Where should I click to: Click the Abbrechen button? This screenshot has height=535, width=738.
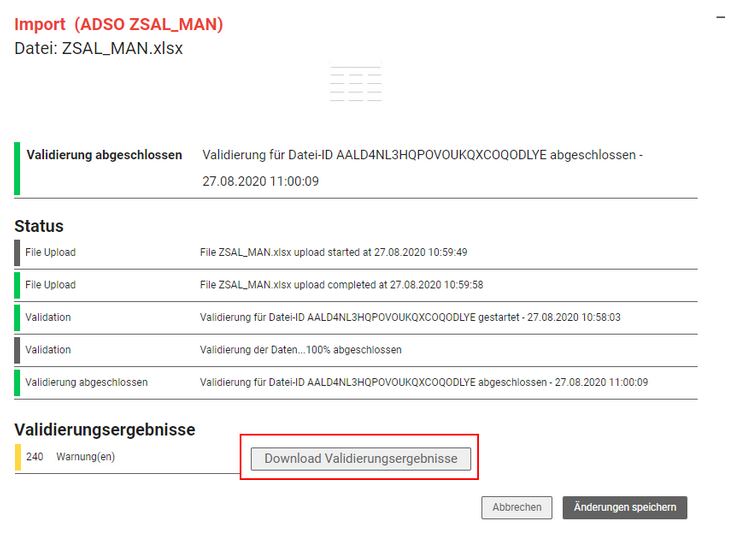pyautogui.click(x=516, y=507)
